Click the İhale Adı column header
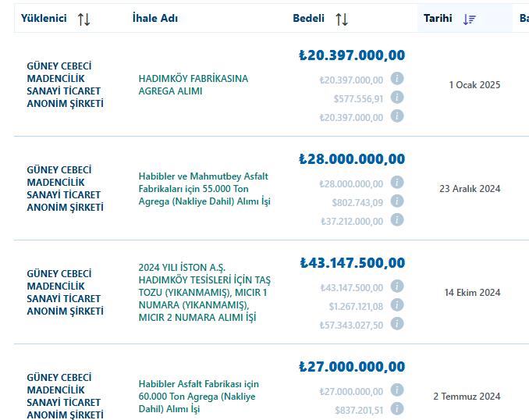This screenshot has width=529, height=420. pos(154,18)
